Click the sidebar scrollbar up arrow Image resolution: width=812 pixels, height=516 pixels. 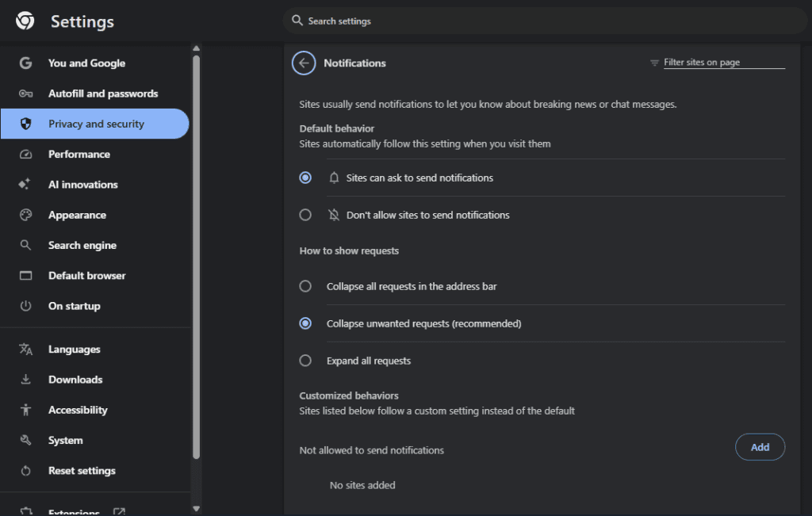pos(197,48)
